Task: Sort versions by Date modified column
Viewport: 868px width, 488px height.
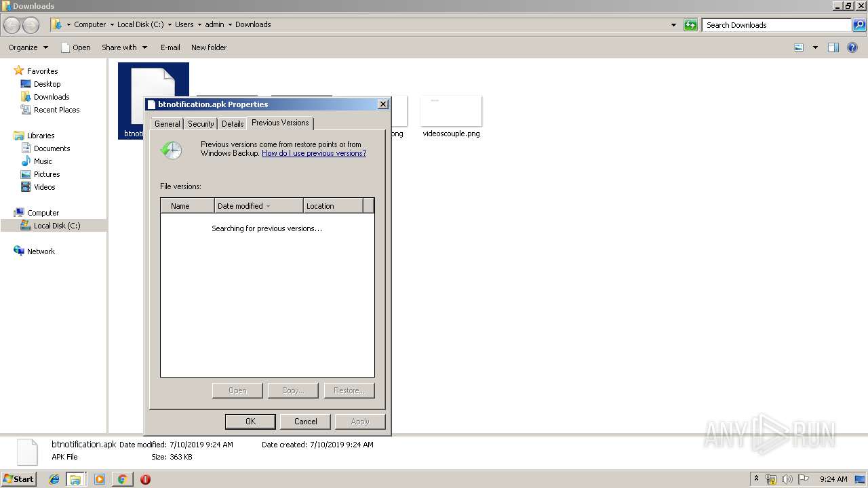Action: [x=259, y=206]
